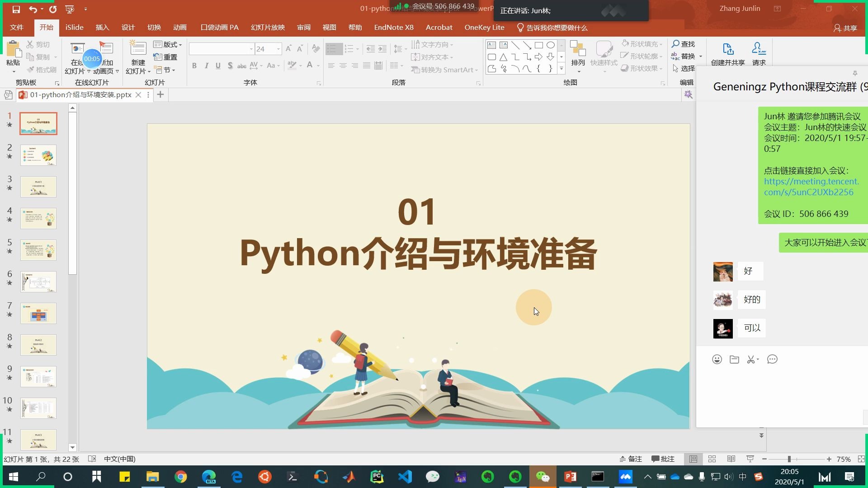Toggle Bold text formatting
868x488 pixels.
(x=194, y=66)
